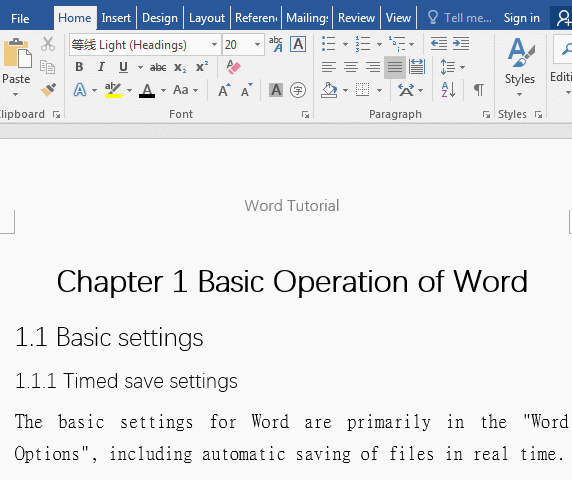
Task: Apply Borders icon
Action: click(363, 90)
